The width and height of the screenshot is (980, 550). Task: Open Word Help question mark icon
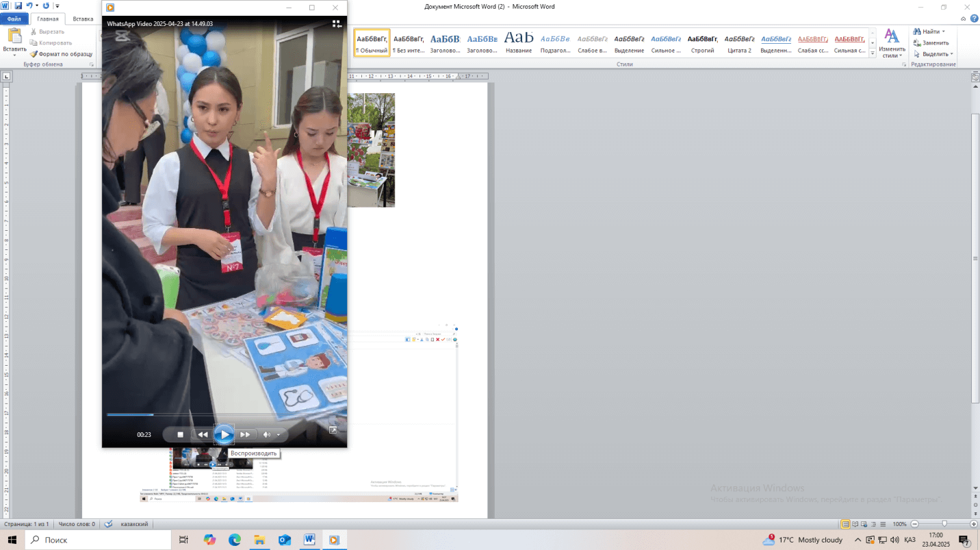coord(974,19)
